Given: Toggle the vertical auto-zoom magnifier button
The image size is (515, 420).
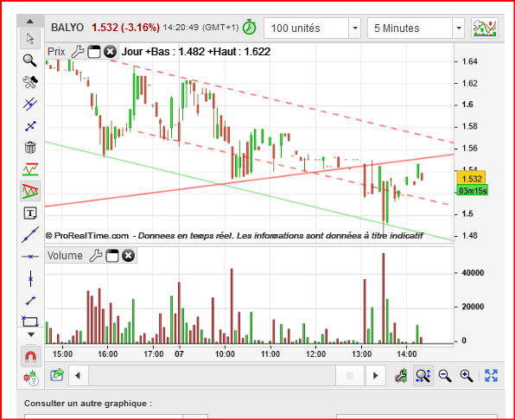Looking at the screenshot, I should click(x=423, y=375).
